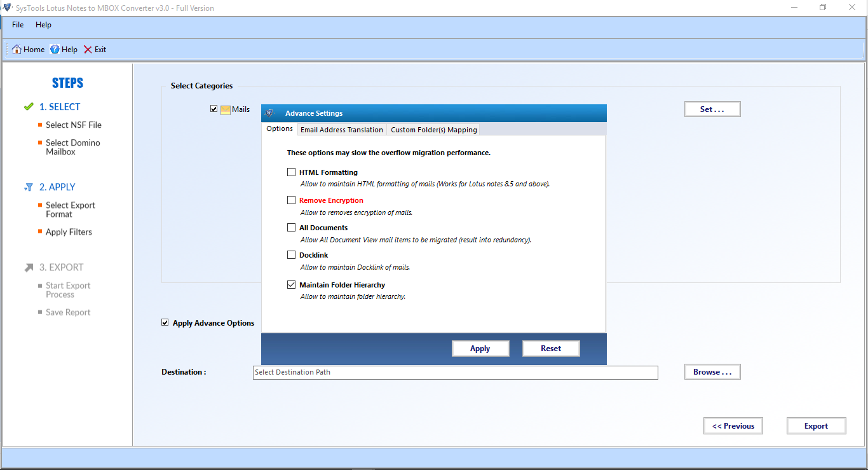The image size is (868, 470).
Task: Select the 'Start Export Process' step
Action: click(x=68, y=290)
